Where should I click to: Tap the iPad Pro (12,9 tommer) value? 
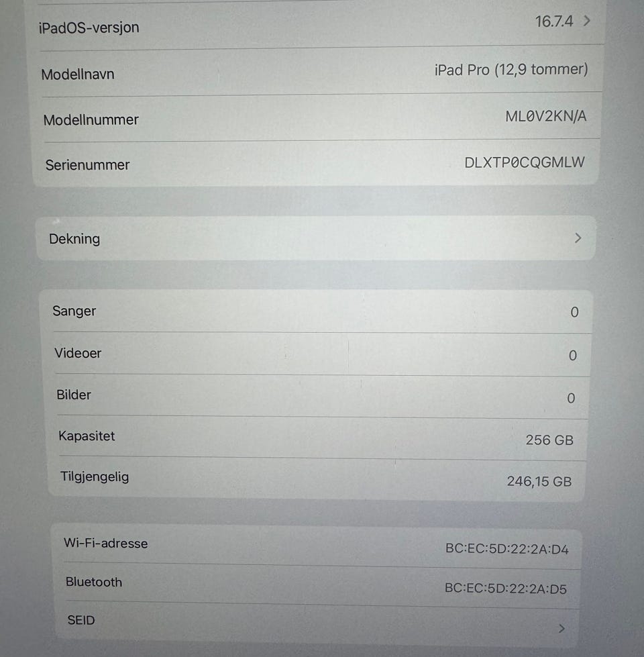[x=511, y=69]
